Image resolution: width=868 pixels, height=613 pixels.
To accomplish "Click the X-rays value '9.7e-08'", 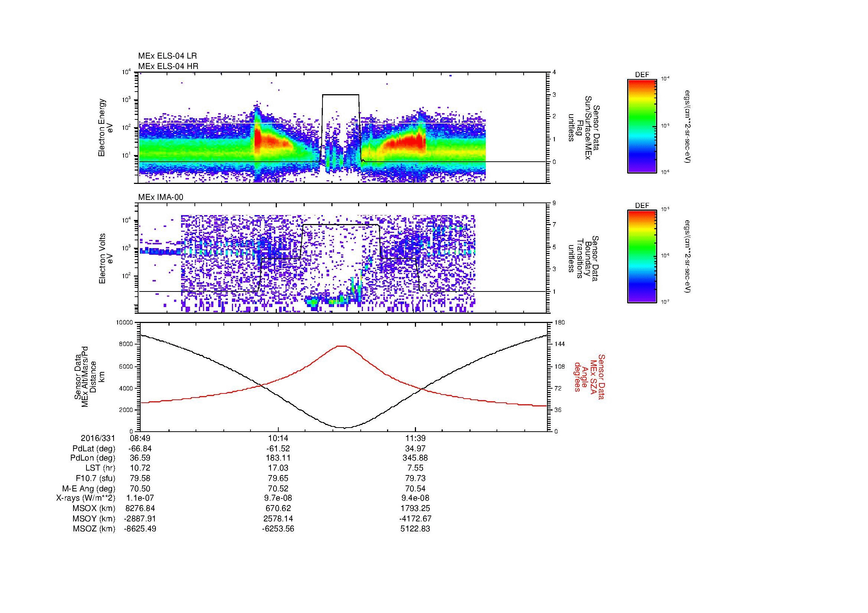I will click(x=278, y=498).
